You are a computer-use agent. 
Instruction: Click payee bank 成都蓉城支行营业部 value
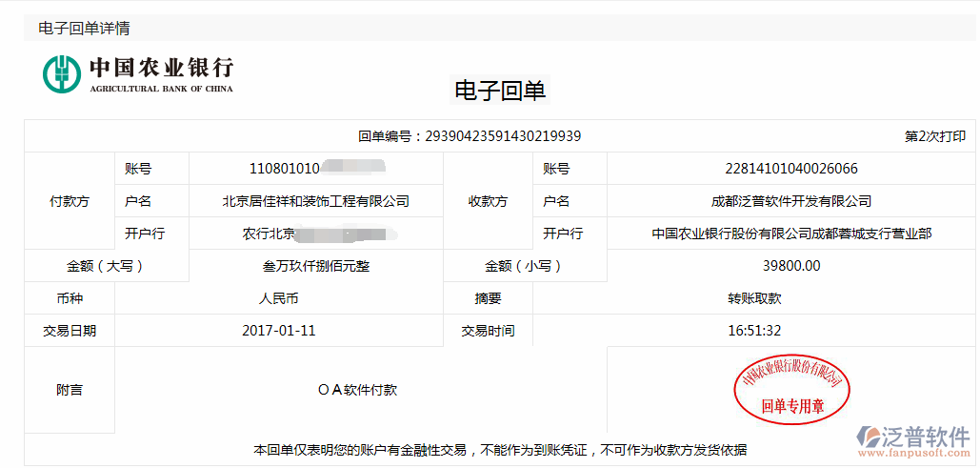[791, 234]
